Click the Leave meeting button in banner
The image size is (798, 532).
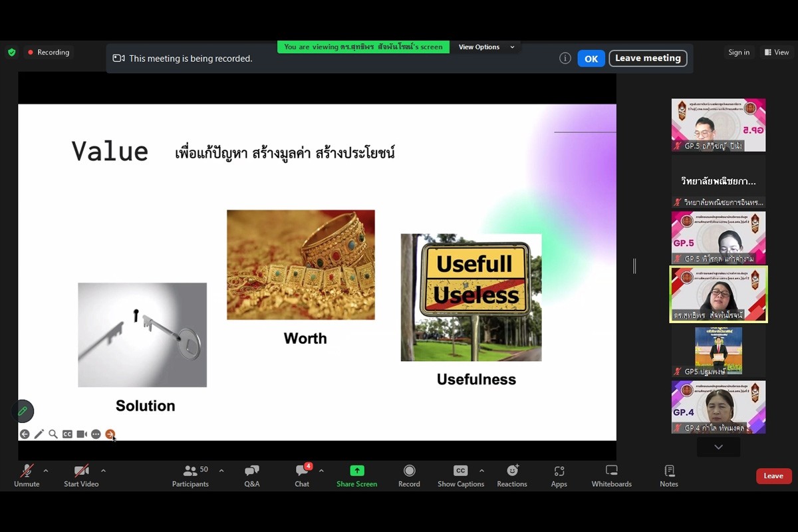click(x=647, y=59)
